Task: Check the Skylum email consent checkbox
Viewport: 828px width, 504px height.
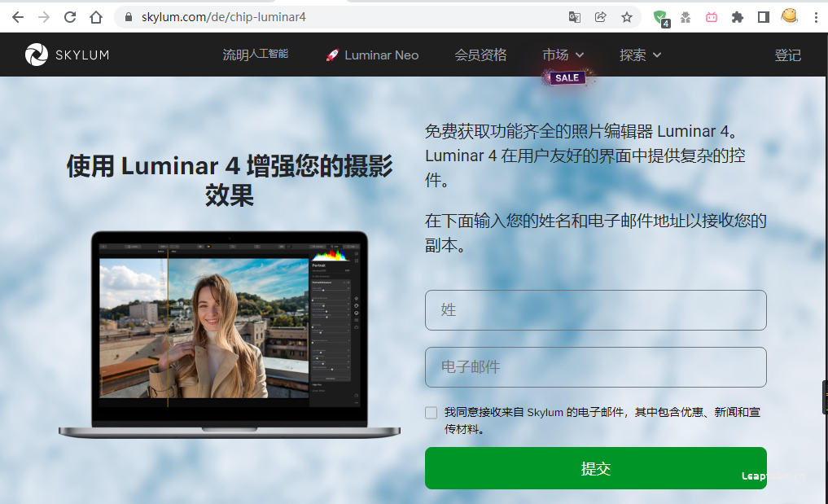Action: (x=432, y=413)
